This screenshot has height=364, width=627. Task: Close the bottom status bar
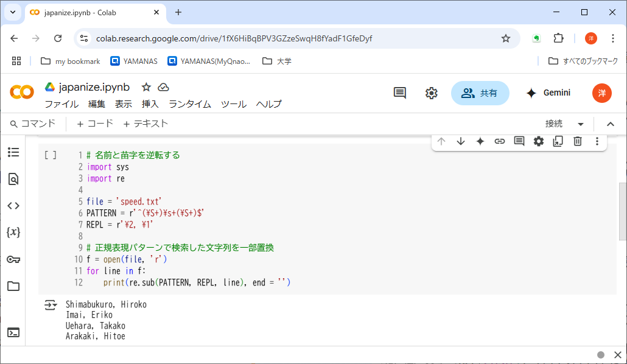[618, 355]
